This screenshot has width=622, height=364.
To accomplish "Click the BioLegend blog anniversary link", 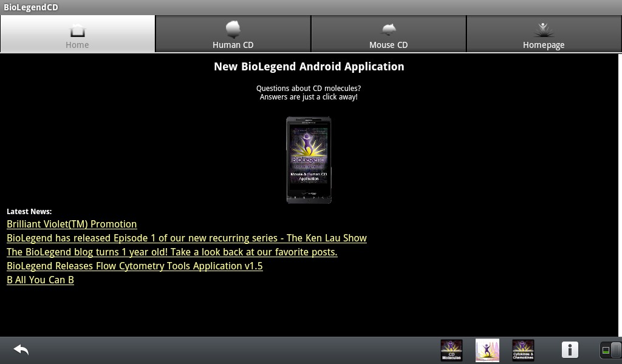I will click(171, 252).
